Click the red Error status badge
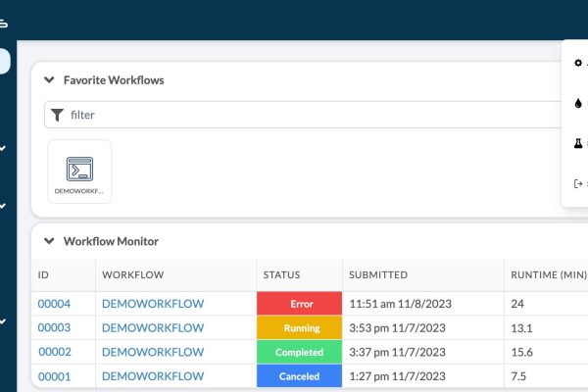 [x=299, y=304]
